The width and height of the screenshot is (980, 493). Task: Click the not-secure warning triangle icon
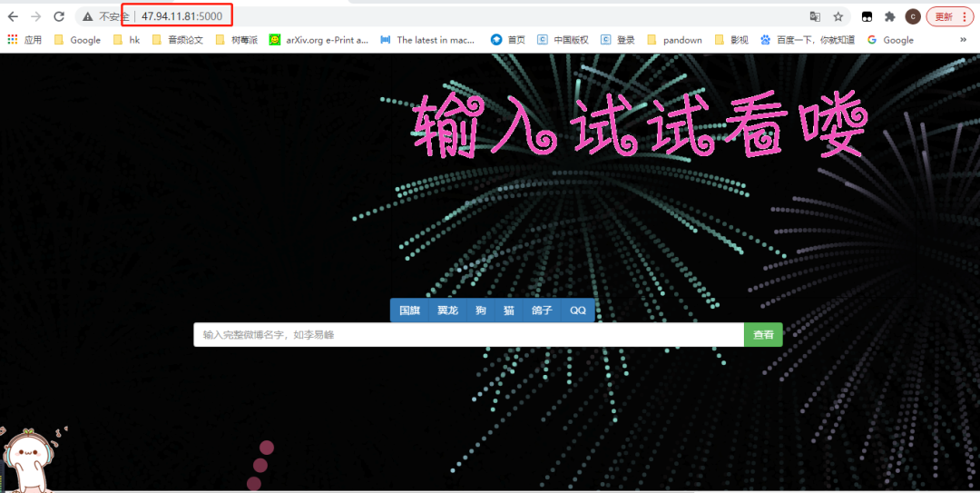[x=87, y=17]
